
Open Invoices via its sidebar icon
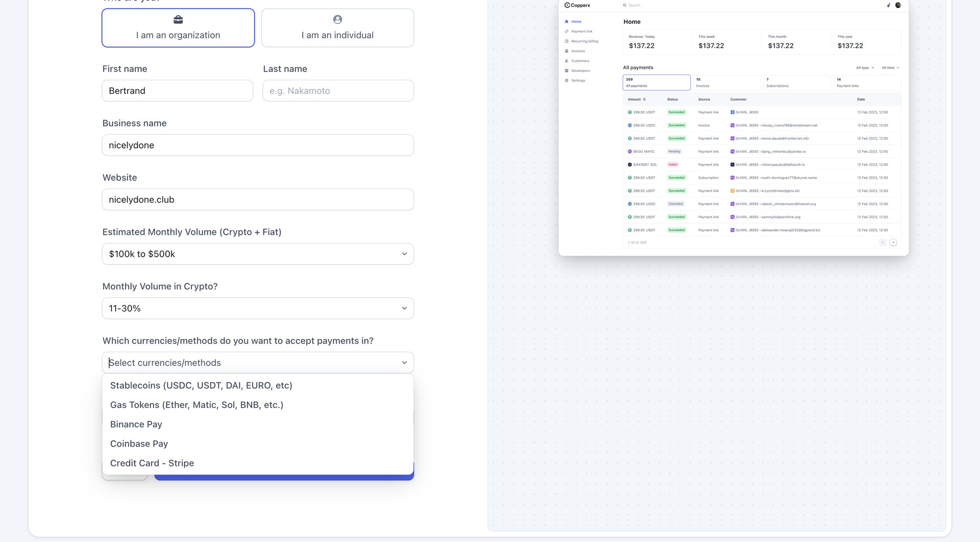pos(567,51)
